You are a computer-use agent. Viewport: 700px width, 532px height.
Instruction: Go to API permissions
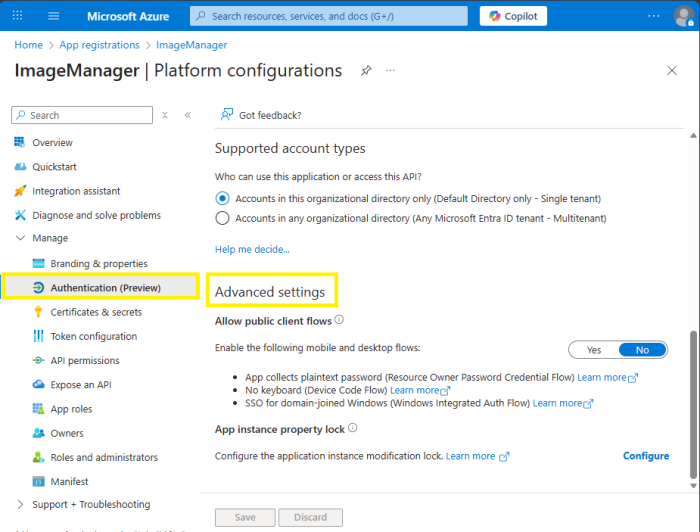84,361
